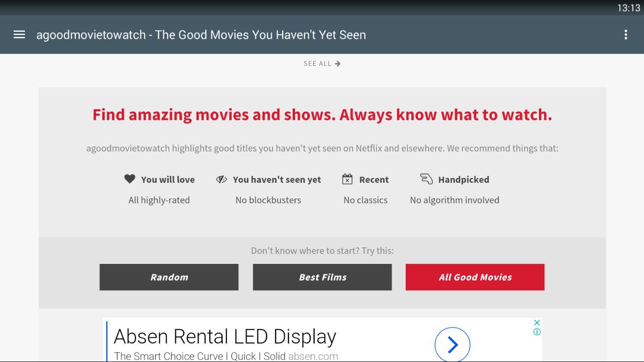
Task: Click the crossed-eye icon for unseen titles
Action: coord(222,179)
